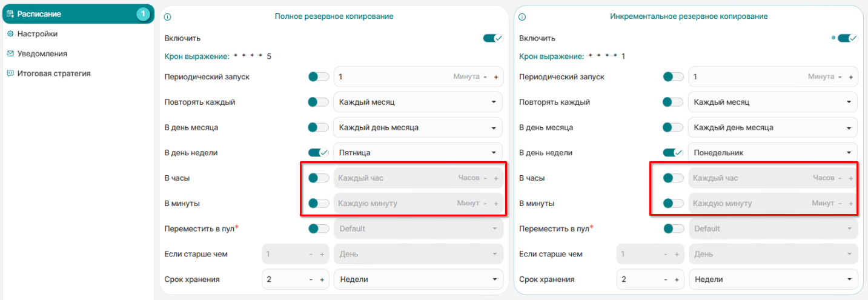The width and height of the screenshot is (868, 300).
Task: Open the Уведомления sidebar item
Action: coord(42,53)
